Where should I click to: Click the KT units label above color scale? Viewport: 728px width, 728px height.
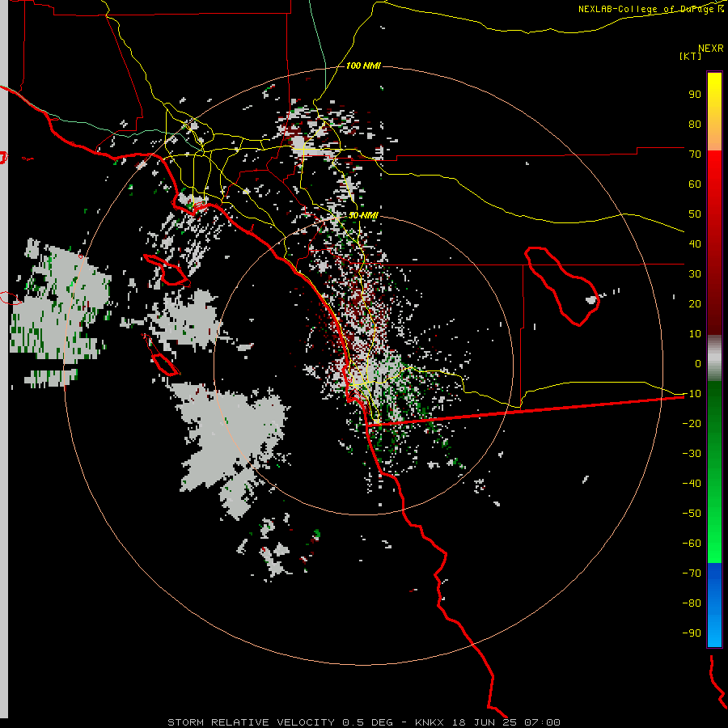click(x=690, y=56)
